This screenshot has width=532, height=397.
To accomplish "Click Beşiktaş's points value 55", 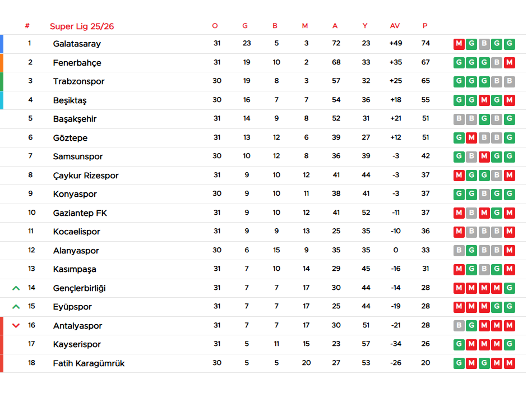I will pyautogui.click(x=425, y=100).
